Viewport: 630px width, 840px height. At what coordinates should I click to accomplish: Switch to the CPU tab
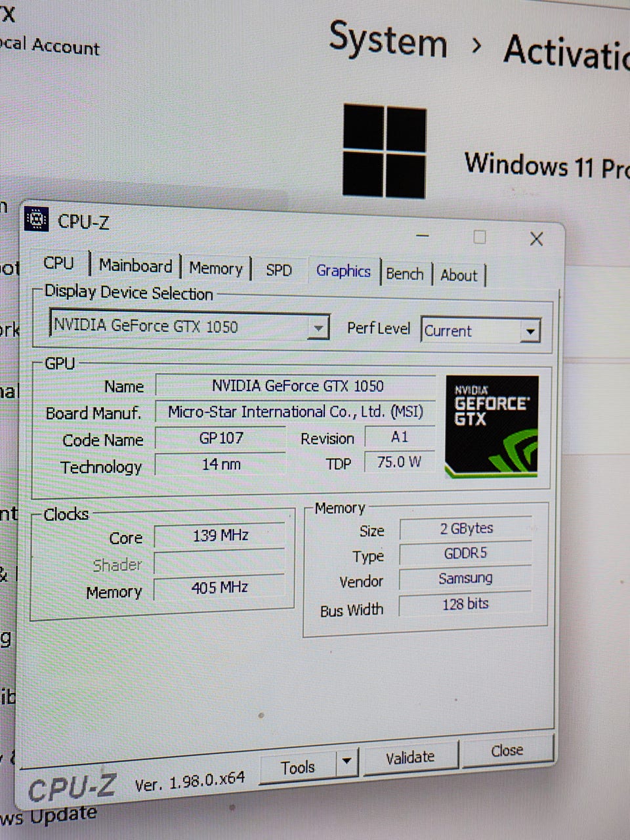tap(58, 263)
